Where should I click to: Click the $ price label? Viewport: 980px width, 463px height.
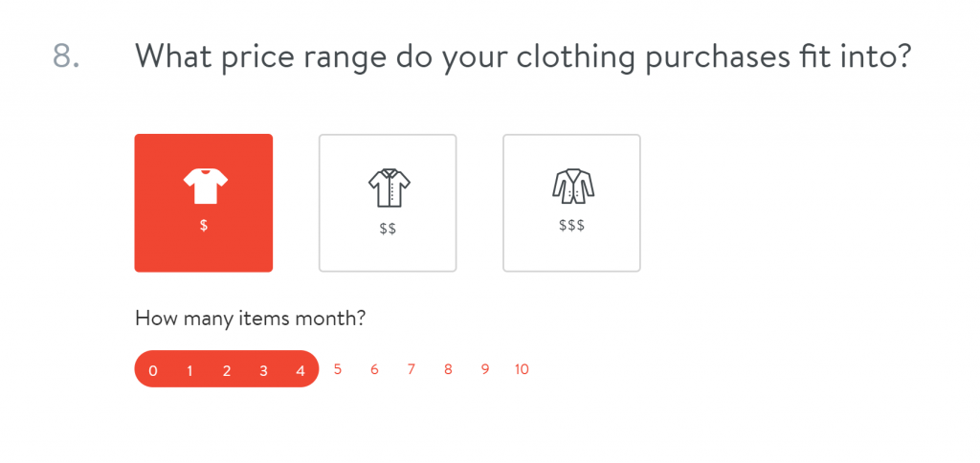coord(204,226)
